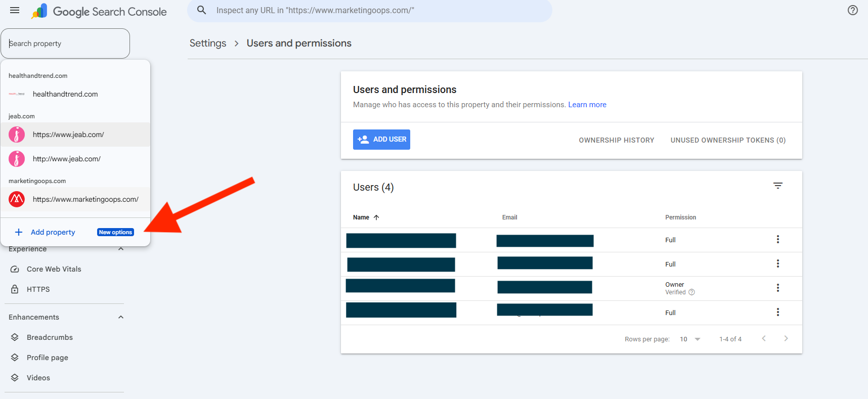Open Core Web Vitals report
Screen dimensions: 868x399
coord(54,269)
